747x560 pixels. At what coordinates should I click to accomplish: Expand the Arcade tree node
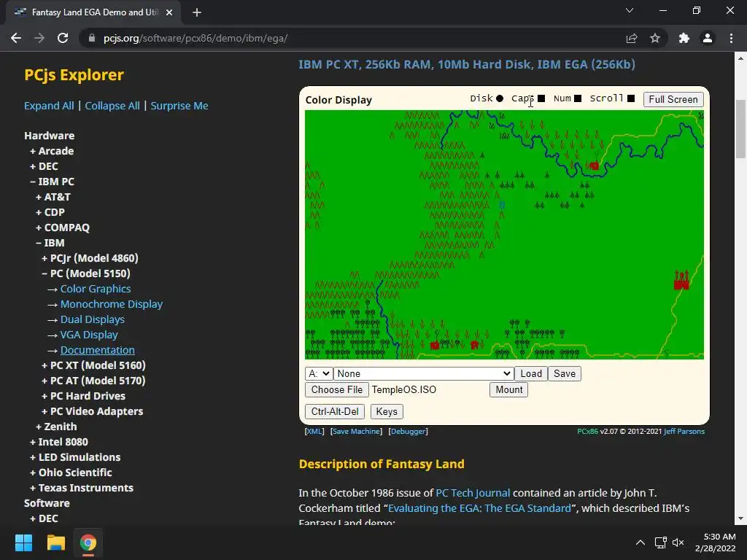pos(52,151)
